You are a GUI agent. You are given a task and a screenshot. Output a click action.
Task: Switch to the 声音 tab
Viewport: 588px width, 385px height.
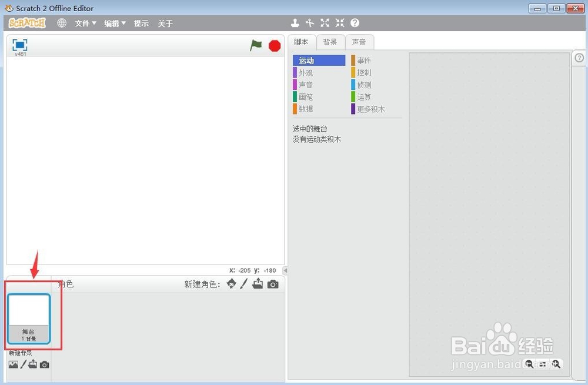click(x=359, y=42)
